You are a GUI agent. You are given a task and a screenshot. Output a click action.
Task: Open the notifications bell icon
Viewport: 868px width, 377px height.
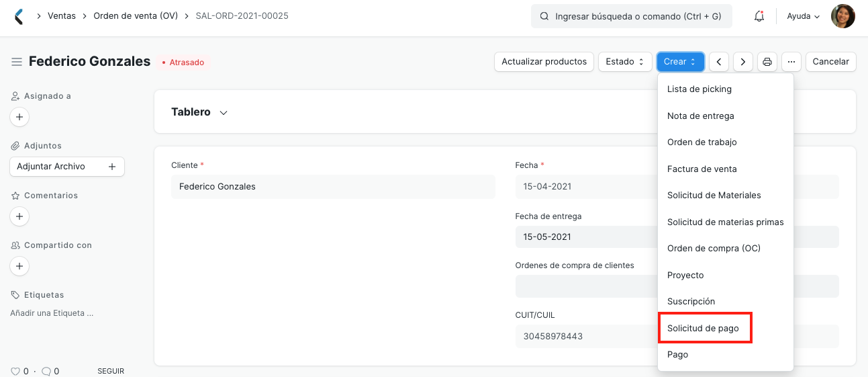pos(759,16)
